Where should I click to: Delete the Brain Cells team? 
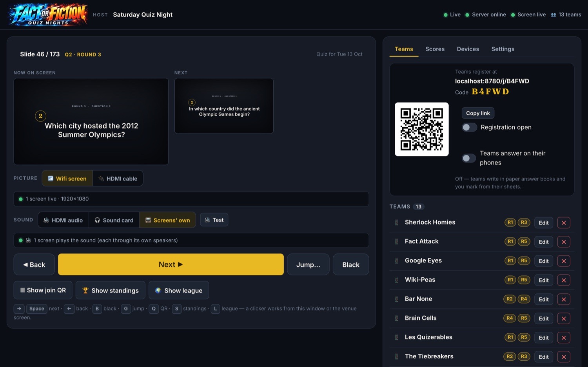point(564,319)
